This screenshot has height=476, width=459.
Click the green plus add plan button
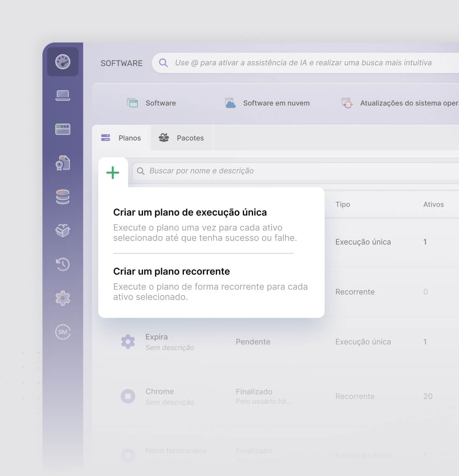click(113, 173)
